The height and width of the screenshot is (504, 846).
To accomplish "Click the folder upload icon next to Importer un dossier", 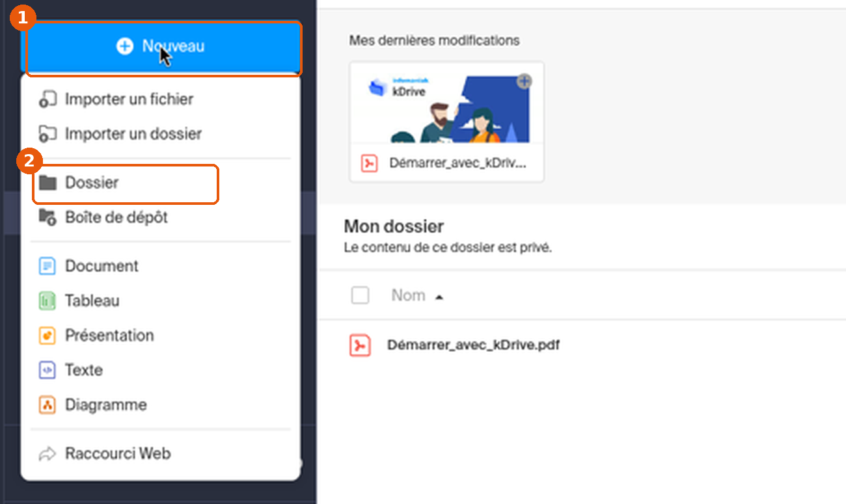I will (48, 134).
